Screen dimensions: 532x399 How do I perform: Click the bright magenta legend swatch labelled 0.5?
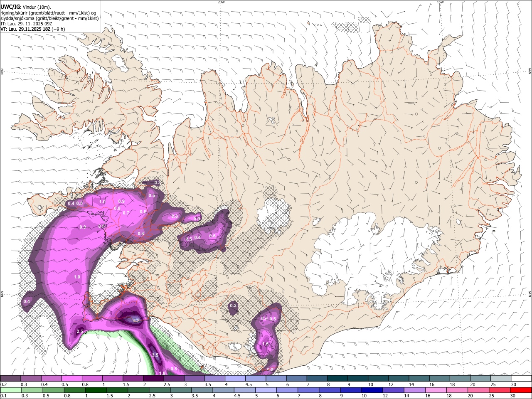point(71,379)
